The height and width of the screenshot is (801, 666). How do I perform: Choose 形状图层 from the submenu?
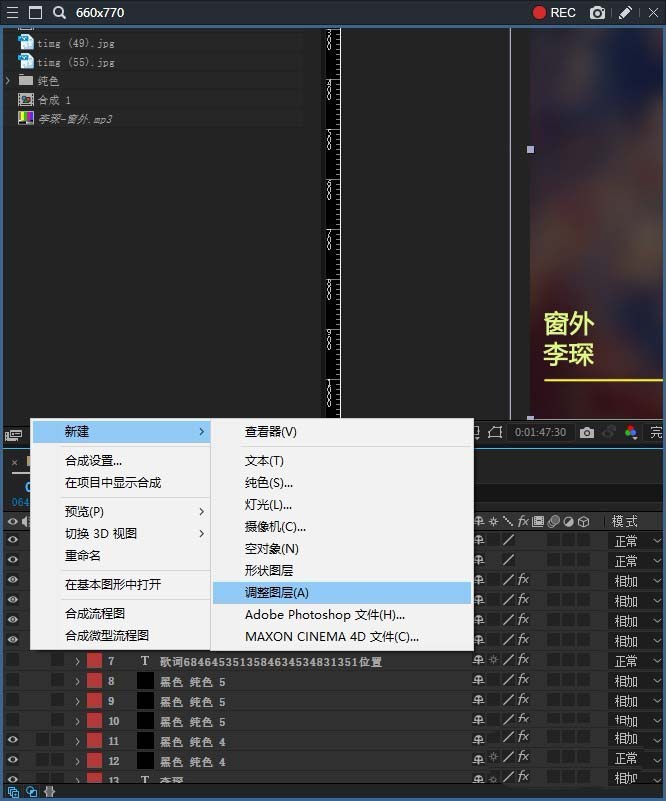click(x=342, y=571)
